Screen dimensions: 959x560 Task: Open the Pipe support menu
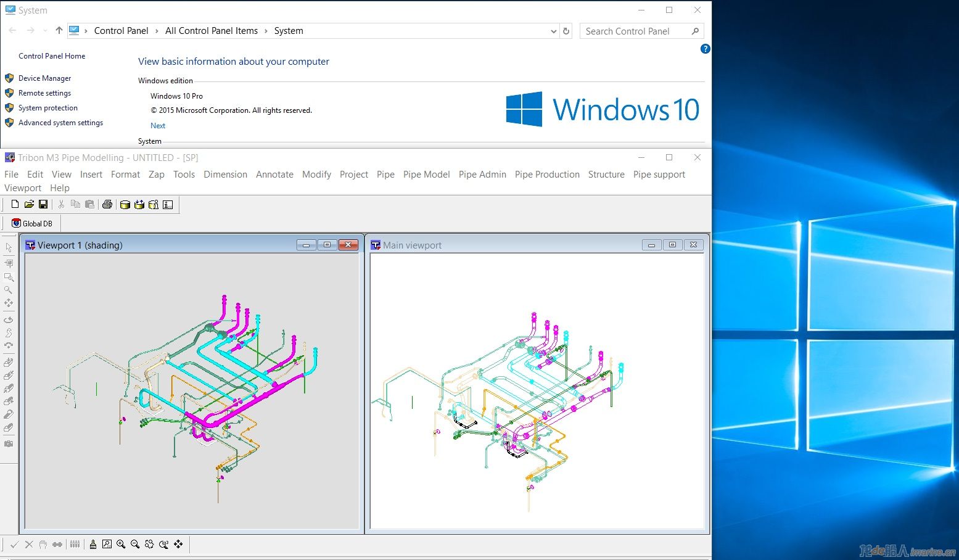tap(659, 175)
